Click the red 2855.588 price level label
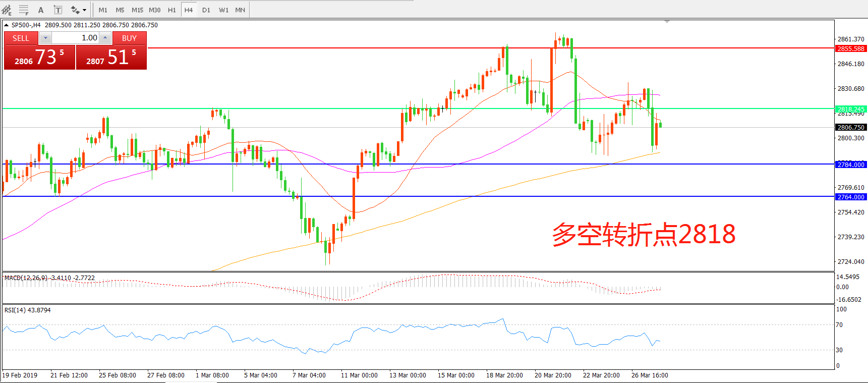Screen dimensions: 868x383 (851, 48)
